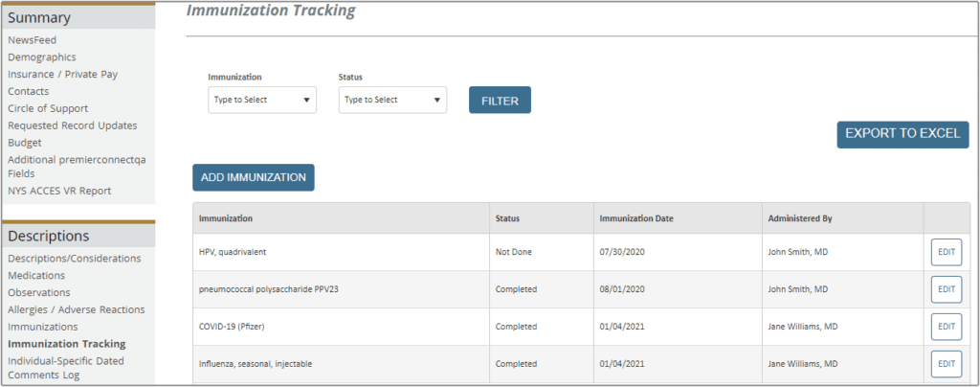Open the Immunizations sidebar link
This screenshot has width=980, height=387.
pyautogui.click(x=42, y=327)
